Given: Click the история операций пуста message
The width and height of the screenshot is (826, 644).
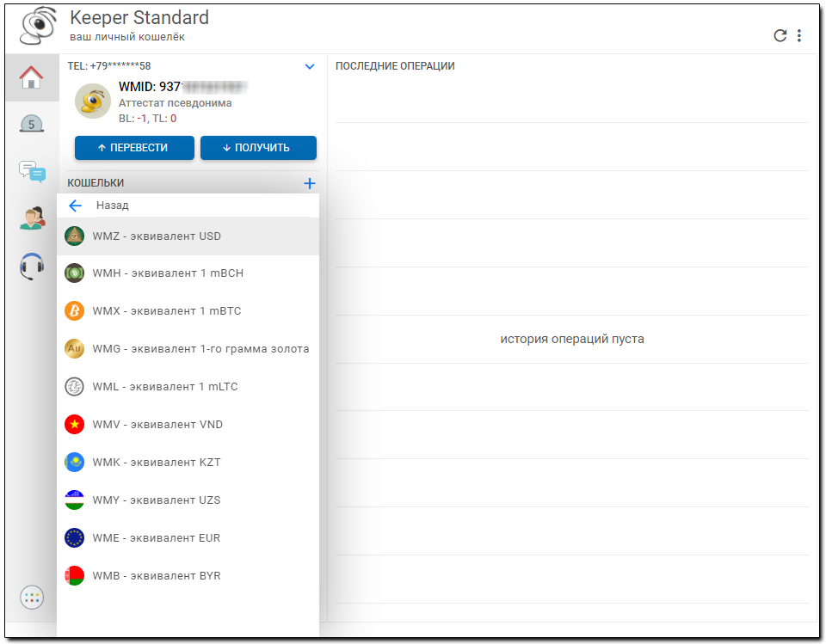Looking at the screenshot, I should (572, 339).
